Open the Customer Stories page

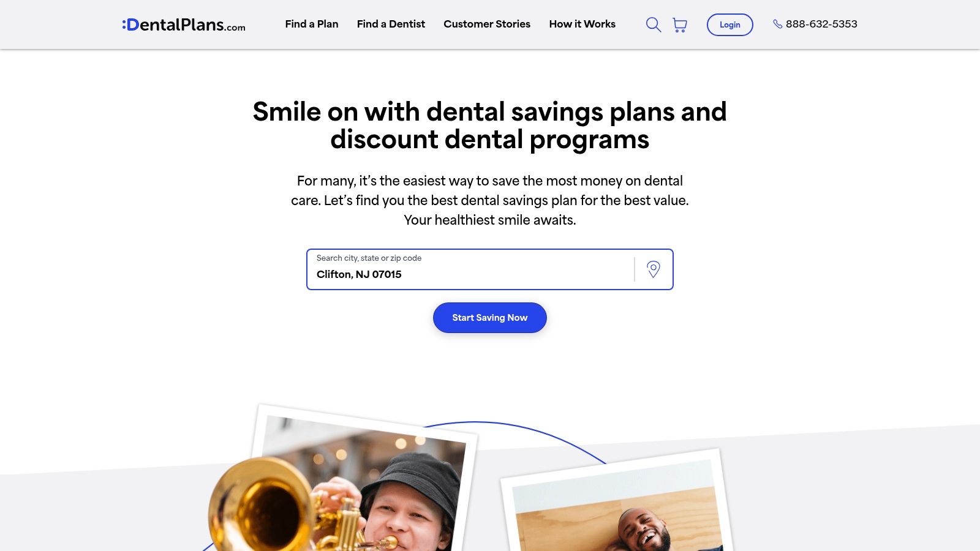487,24
